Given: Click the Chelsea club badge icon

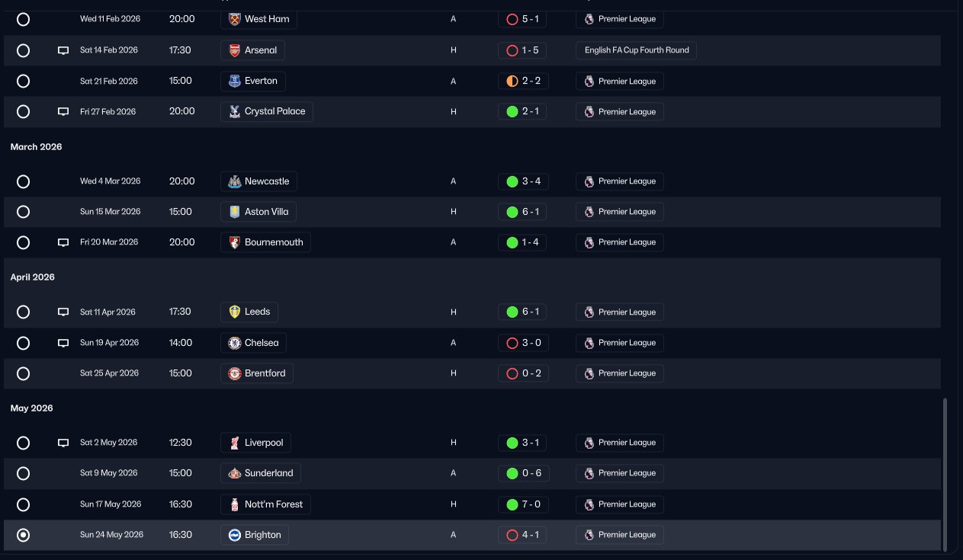Looking at the screenshot, I should coord(235,343).
